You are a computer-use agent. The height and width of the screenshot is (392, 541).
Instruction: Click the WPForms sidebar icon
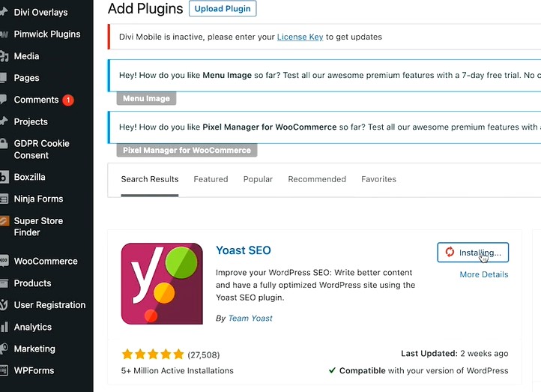click(x=4, y=370)
